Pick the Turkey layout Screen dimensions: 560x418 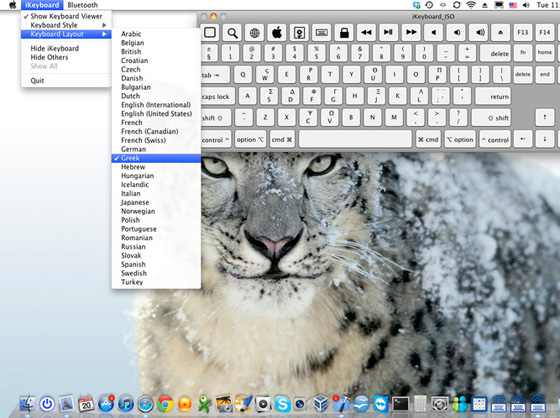156,282
